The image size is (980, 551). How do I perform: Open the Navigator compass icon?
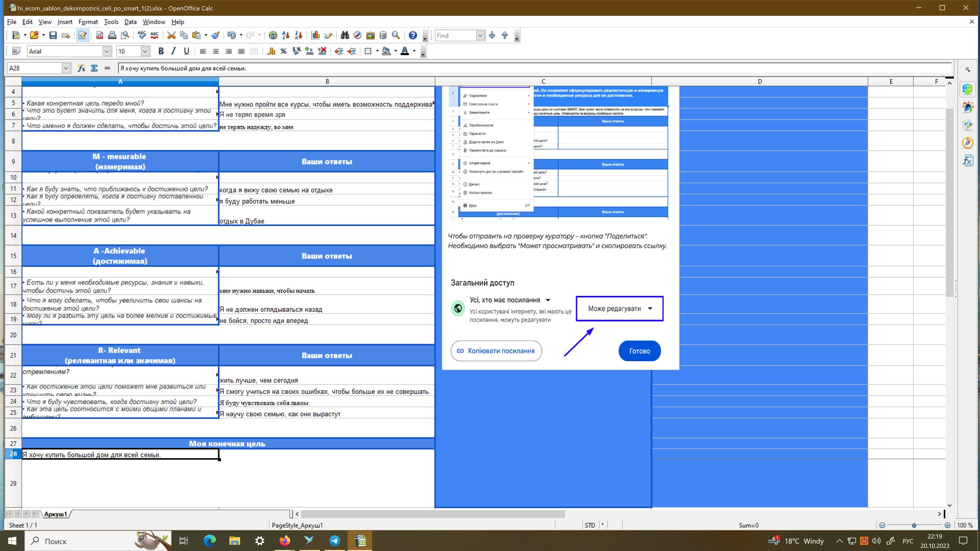tap(357, 35)
